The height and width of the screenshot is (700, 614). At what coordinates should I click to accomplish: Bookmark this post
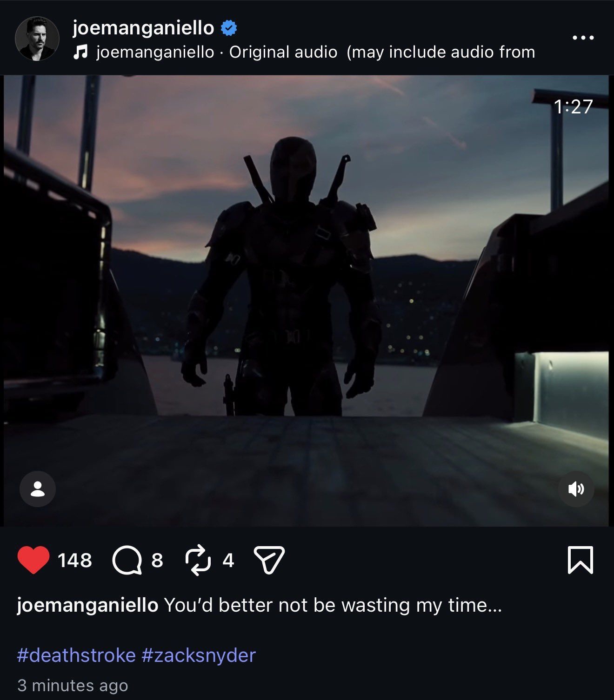click(581, 560)
